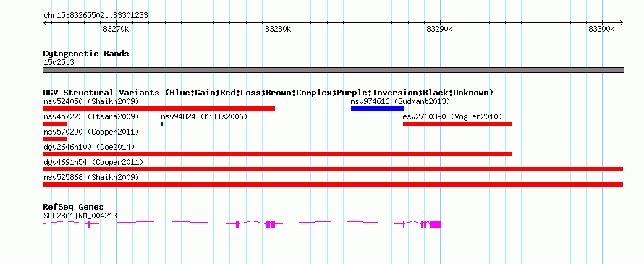Select the tiny nsv94824 (Mills2006) blue marker
This screenshot has height=264, width=644.
162,124
